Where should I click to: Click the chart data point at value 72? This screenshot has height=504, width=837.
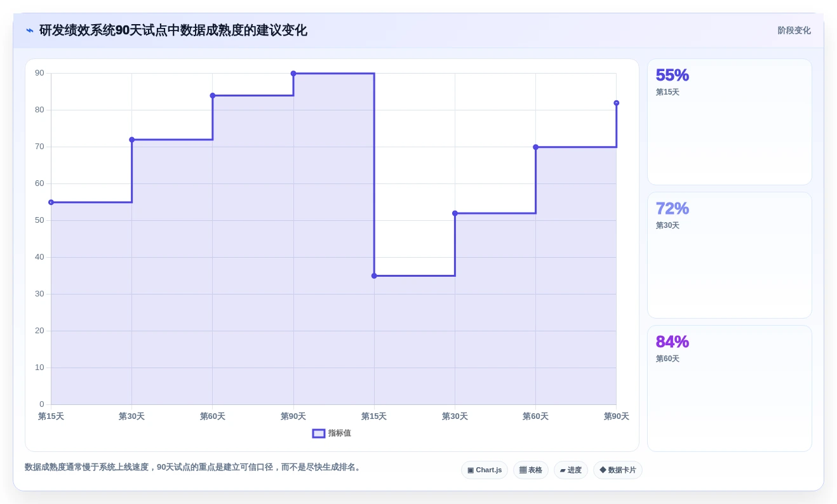click(x=131, y=140)
